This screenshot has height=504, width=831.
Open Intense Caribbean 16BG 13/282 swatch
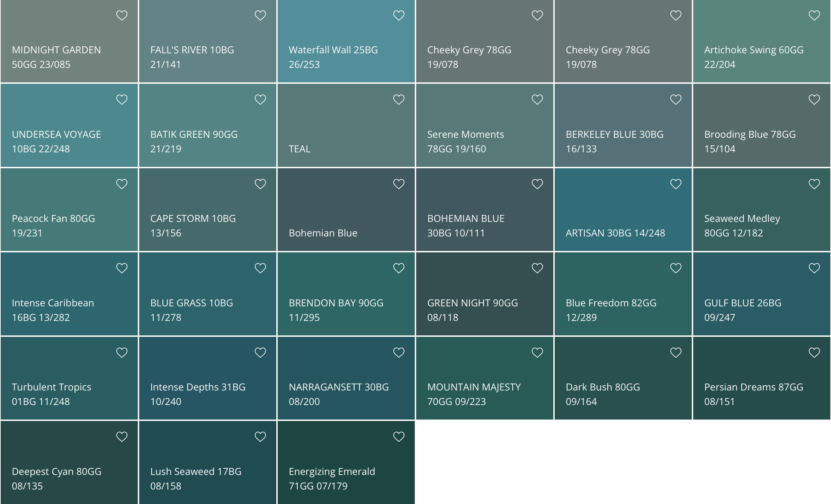click(x=69, y=294)
